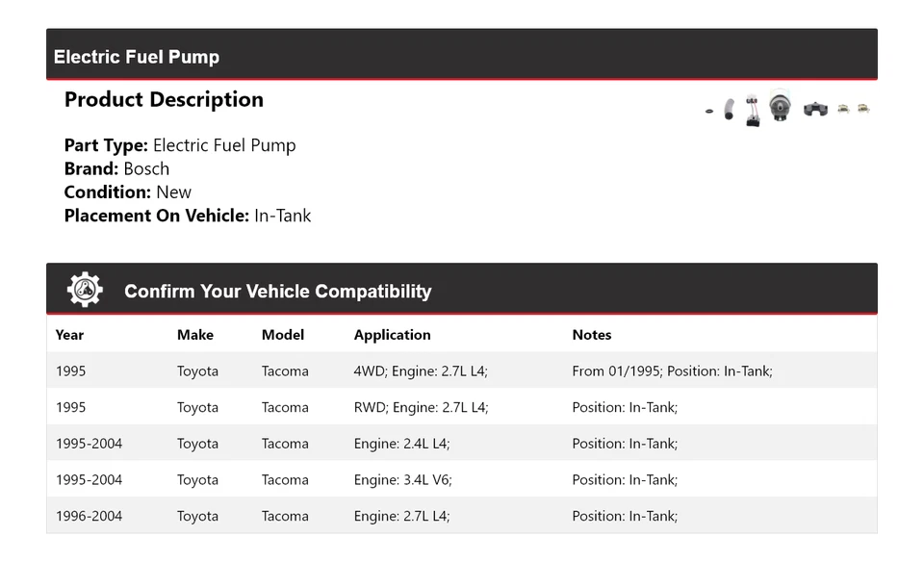This screenshot has height=562, width=924.
Task: Click the left metal hose clamp image
Action: click(843, 110)
